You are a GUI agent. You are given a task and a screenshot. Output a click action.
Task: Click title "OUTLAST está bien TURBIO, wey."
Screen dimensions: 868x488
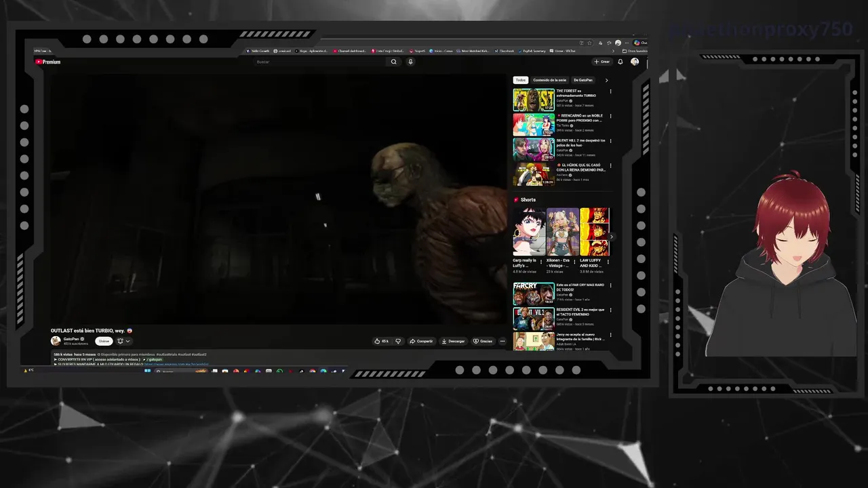tap(88, 331)
